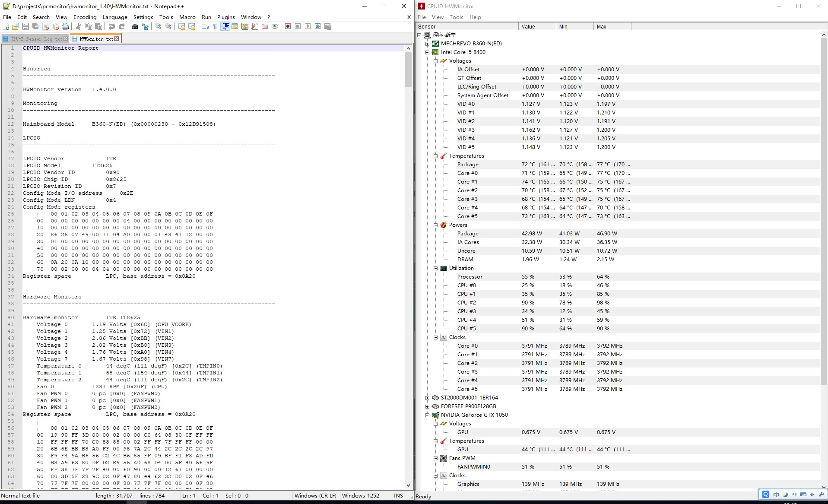
Task: Collapse the CPU Voltages group
Action: (436, 61)
